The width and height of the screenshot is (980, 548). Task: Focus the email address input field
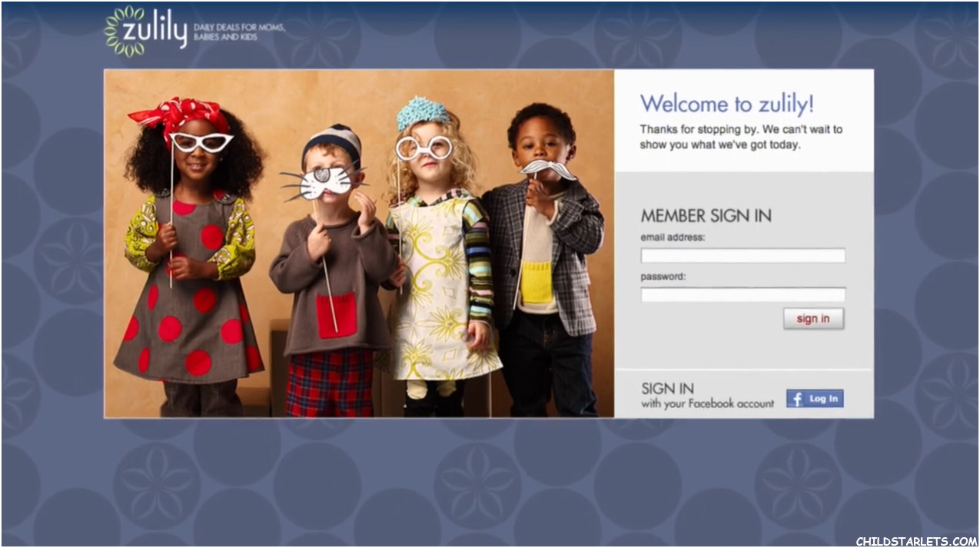tap(742, 256)
